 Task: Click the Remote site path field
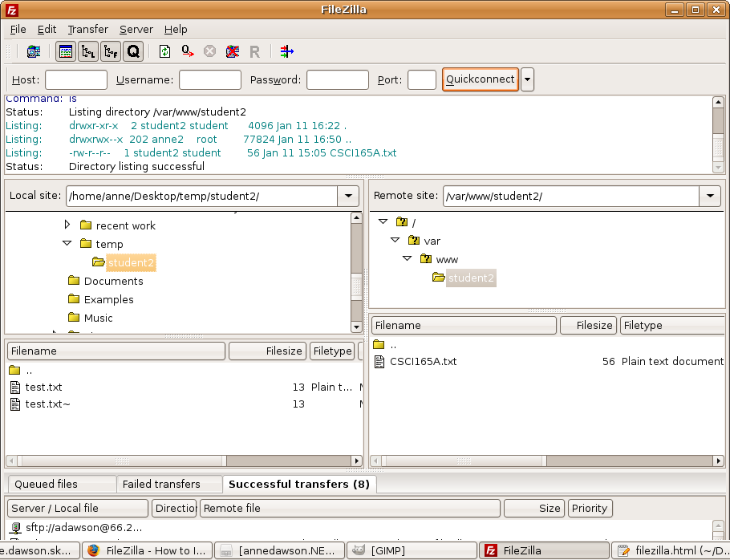click(571, 196)
